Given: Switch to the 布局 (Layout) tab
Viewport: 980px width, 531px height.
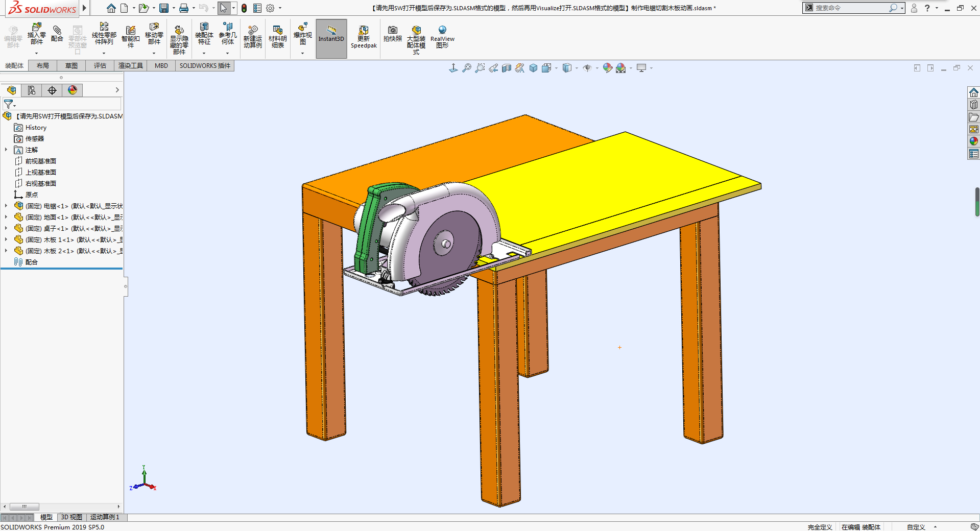Looking at the screenshot, I should (43, 65).
